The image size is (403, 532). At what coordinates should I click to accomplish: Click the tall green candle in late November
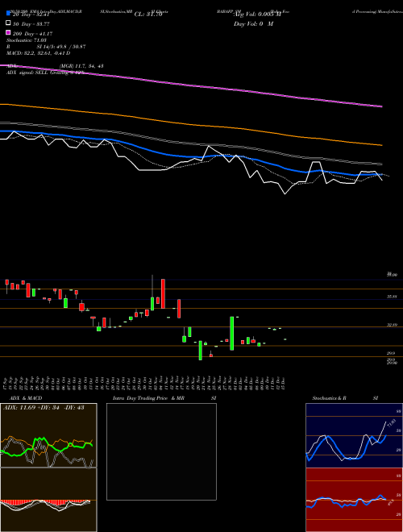tap(231, 333)
